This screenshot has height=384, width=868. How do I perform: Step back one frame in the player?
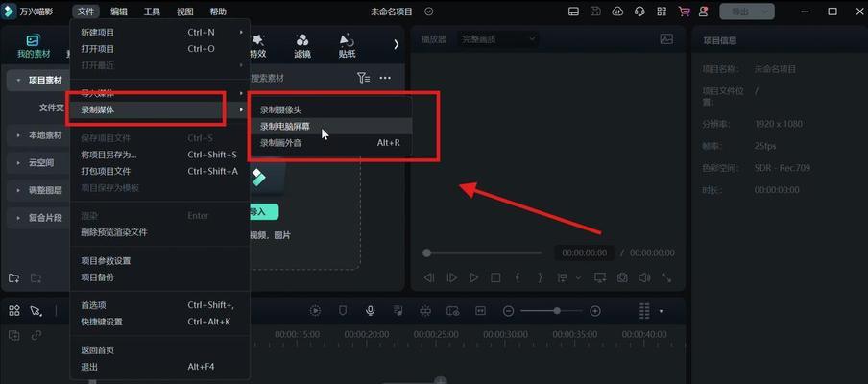point(429,277)
